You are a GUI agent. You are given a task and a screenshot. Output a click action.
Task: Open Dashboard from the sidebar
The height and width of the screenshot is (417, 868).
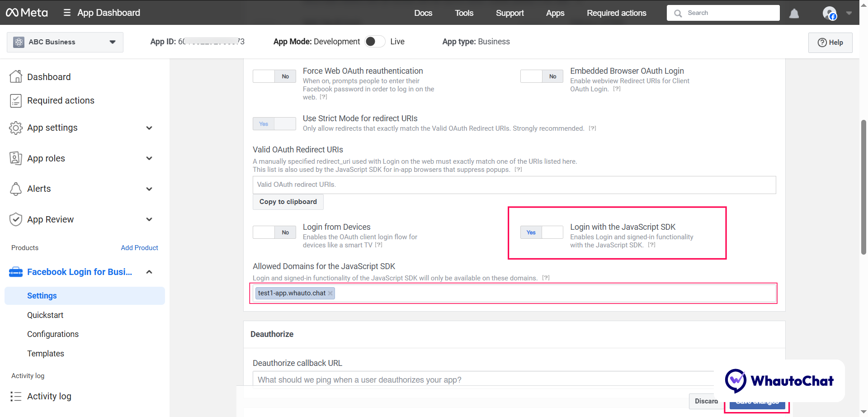(x=49, y=77)
